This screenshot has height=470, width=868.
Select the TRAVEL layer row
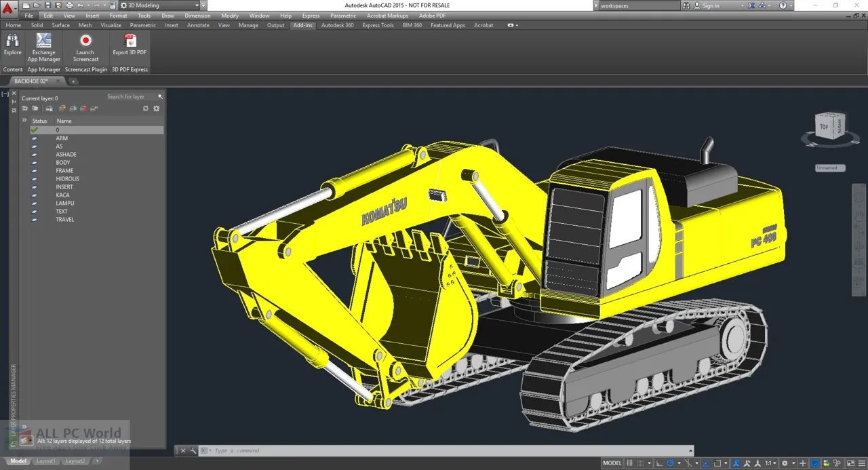[x=96, y=220]
